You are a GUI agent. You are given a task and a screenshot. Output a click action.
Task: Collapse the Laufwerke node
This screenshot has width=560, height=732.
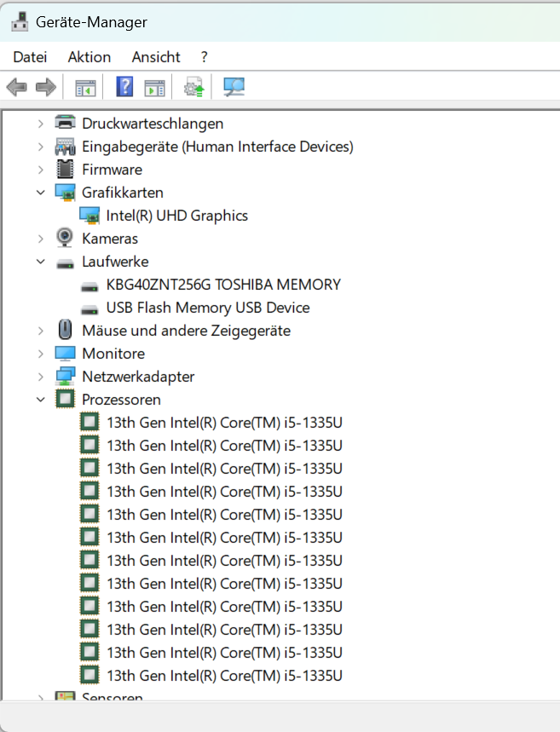pyautogui.click(x=41, y=262)
